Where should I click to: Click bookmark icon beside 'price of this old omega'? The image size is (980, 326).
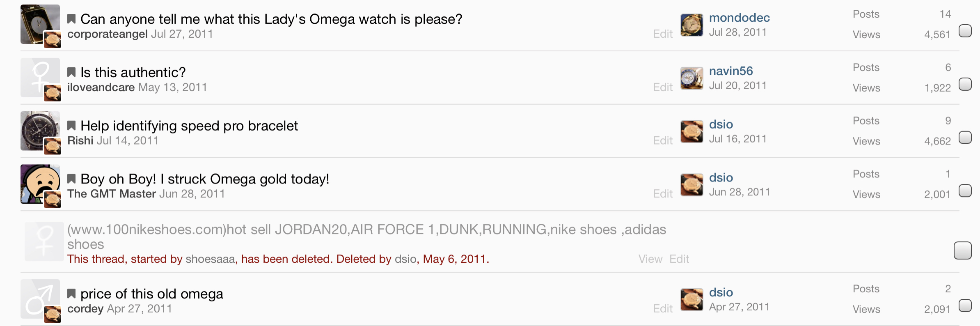71,294
